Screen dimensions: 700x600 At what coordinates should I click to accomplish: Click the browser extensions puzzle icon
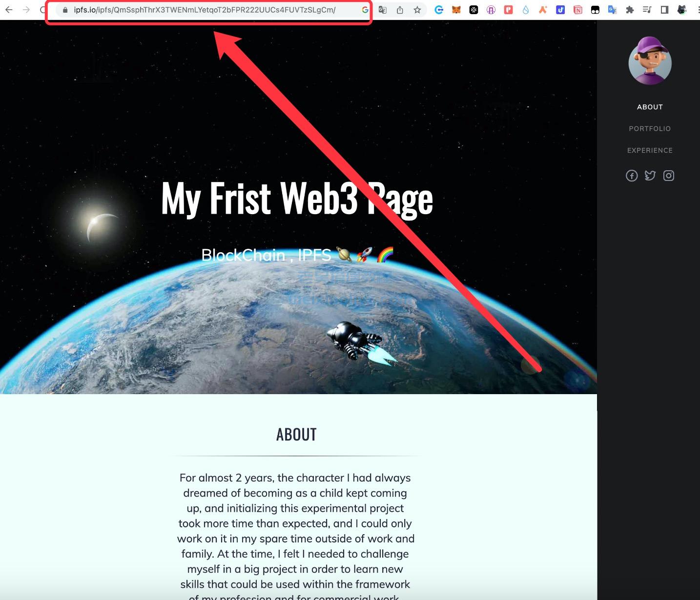point(630,9)
